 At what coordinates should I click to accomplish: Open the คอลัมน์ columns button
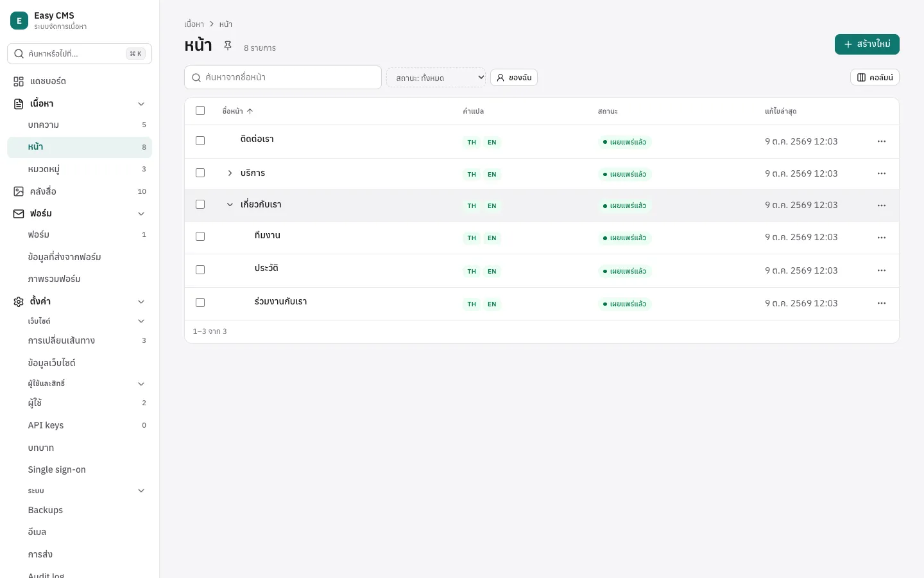pos(875,78)
